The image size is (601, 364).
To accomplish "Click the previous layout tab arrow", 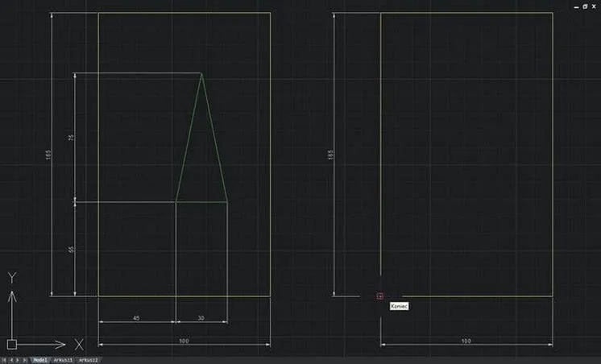I will [x=11, y=360].
